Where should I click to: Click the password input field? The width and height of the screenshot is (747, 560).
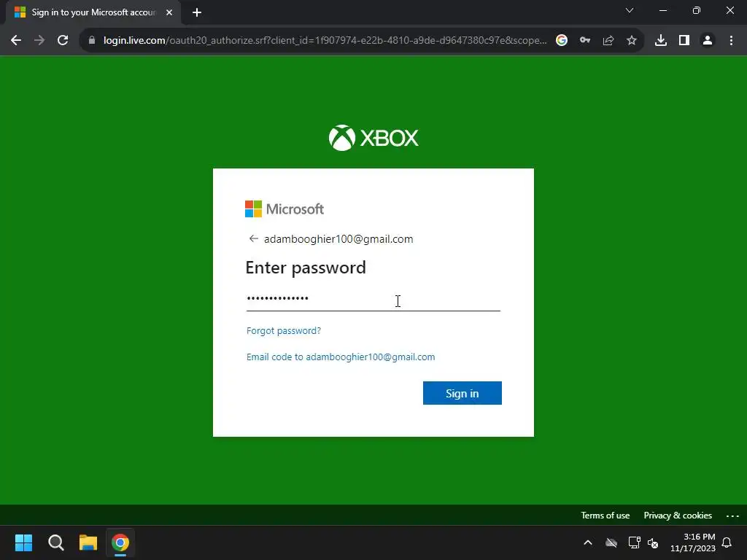pyautogui.click(x=373, y=300)
